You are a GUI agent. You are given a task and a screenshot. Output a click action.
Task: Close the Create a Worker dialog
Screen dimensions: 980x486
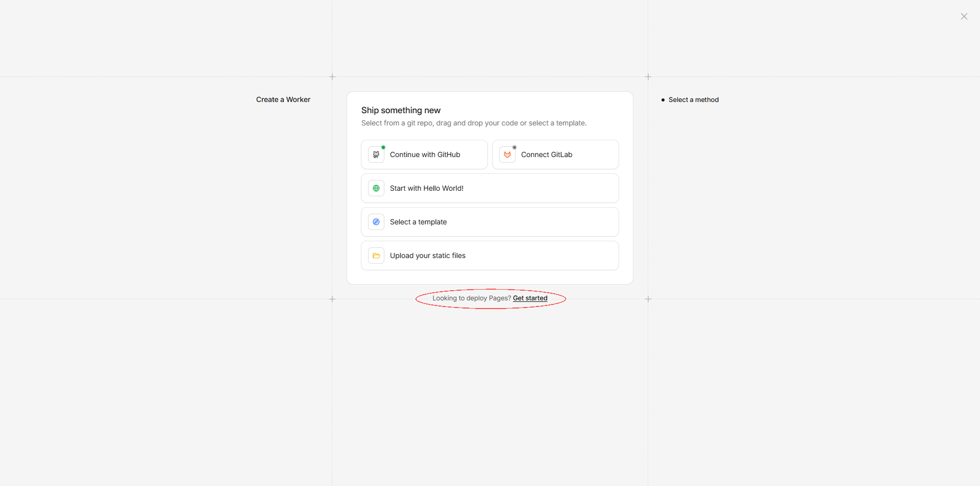964,16
